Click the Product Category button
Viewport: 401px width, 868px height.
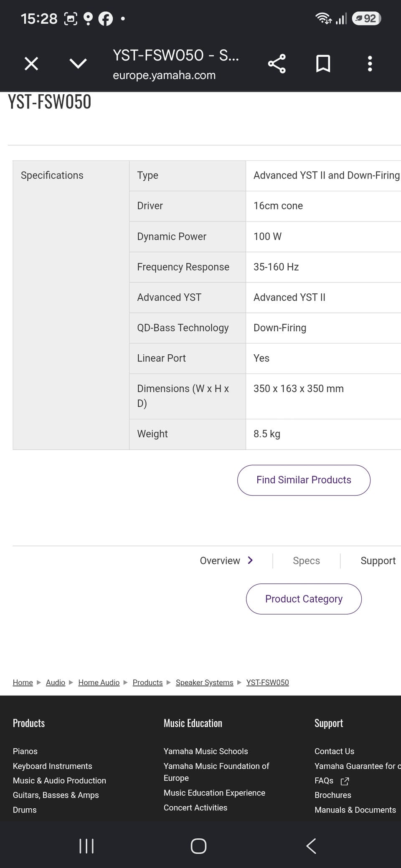[304, 599]
